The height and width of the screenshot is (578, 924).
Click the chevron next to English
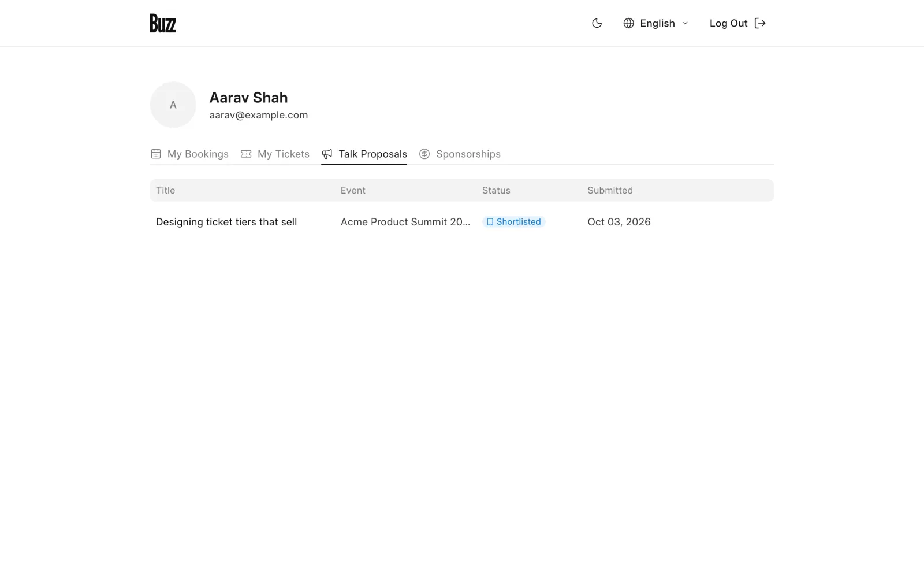pos(685,23)
